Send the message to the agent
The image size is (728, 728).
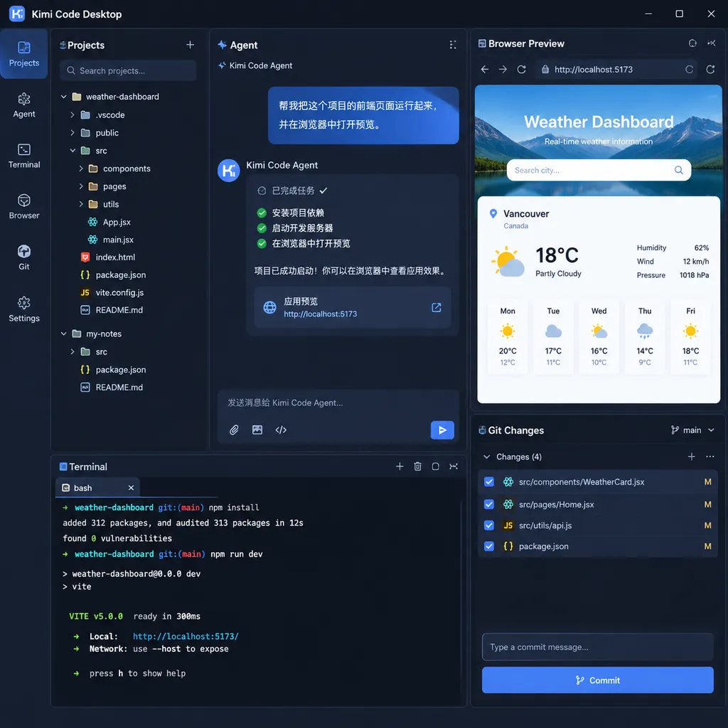(442, 430)
